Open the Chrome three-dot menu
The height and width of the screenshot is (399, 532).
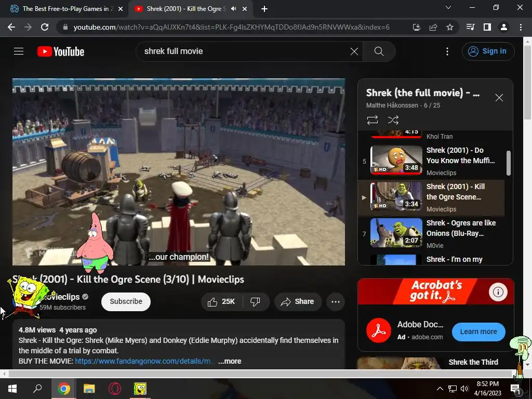(521, 27)
